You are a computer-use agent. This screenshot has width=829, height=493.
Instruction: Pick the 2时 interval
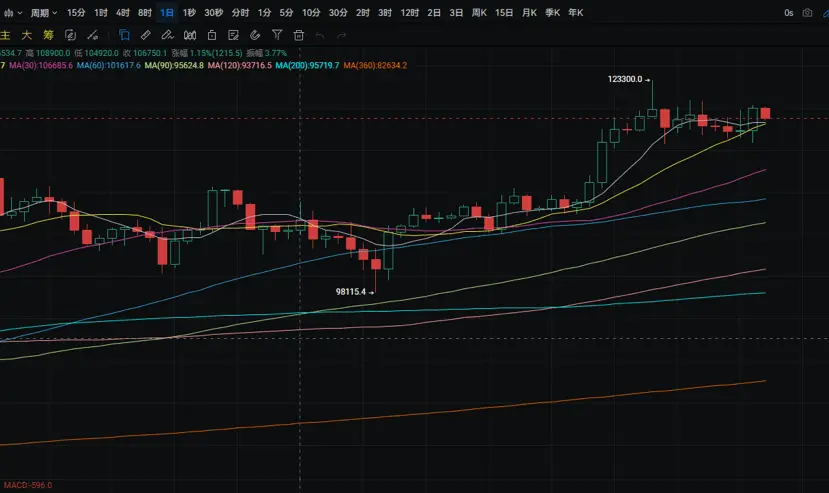(x=363, y=13)
